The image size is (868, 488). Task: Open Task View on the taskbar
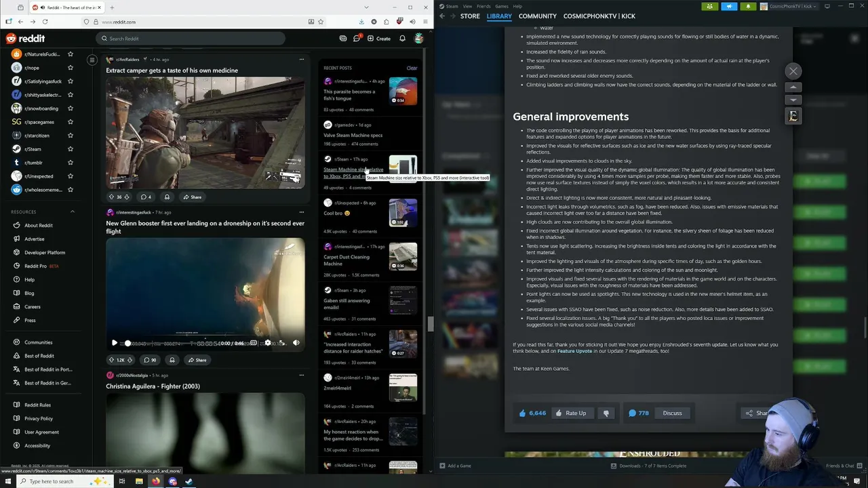click(122, 481)
